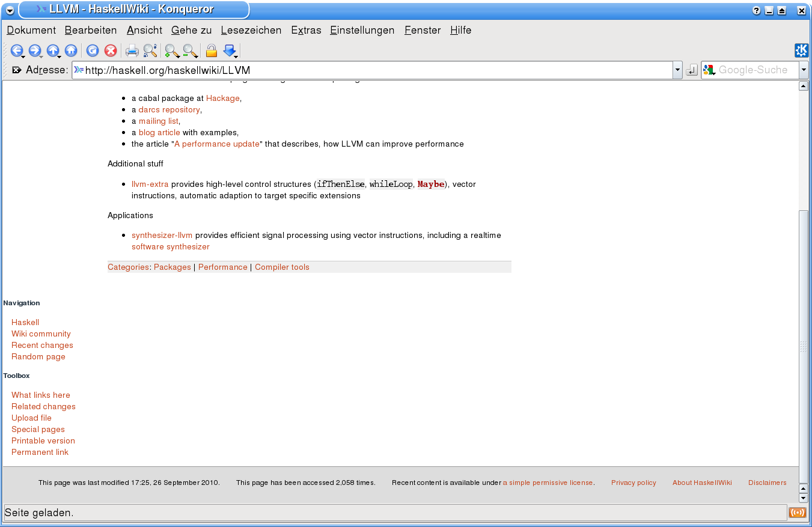Open the Compiler tools category link
The image size is (812, 527).
[282, 267]
